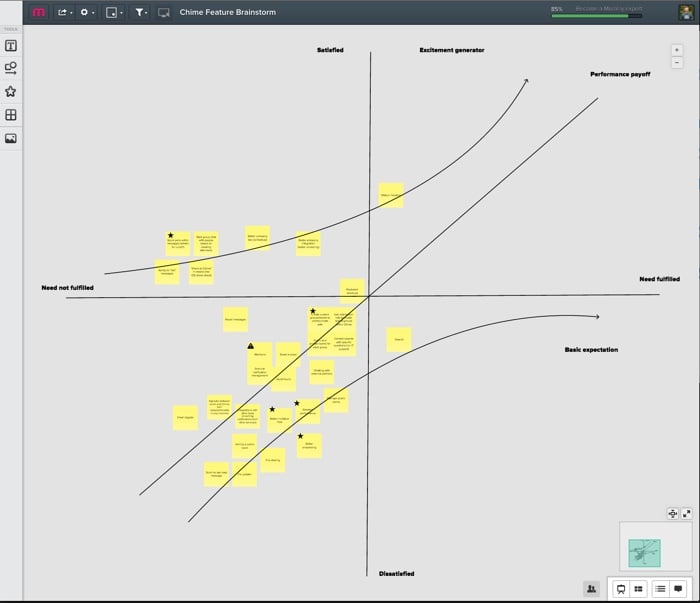
Task: Open the settings gear dropdown
Action: click(x=88, y=13)
